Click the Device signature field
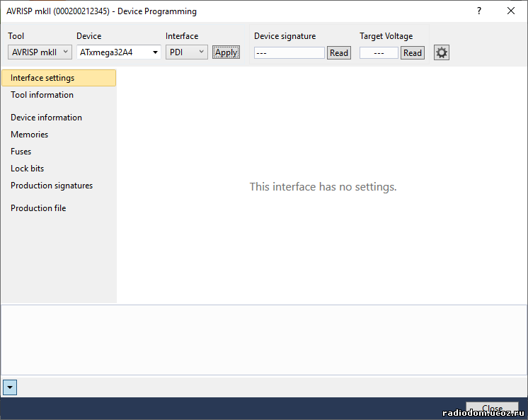528x420 pixels. click(289, 53)
